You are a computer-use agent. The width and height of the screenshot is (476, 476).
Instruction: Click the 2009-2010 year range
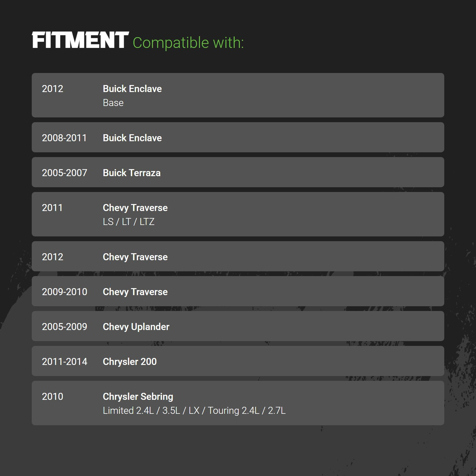[x=64, y=292]
